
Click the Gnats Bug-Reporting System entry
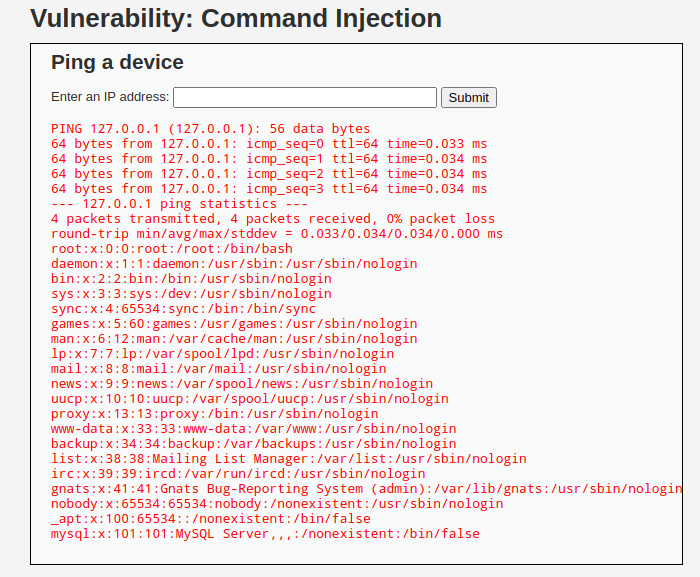[x=366, y=489]
